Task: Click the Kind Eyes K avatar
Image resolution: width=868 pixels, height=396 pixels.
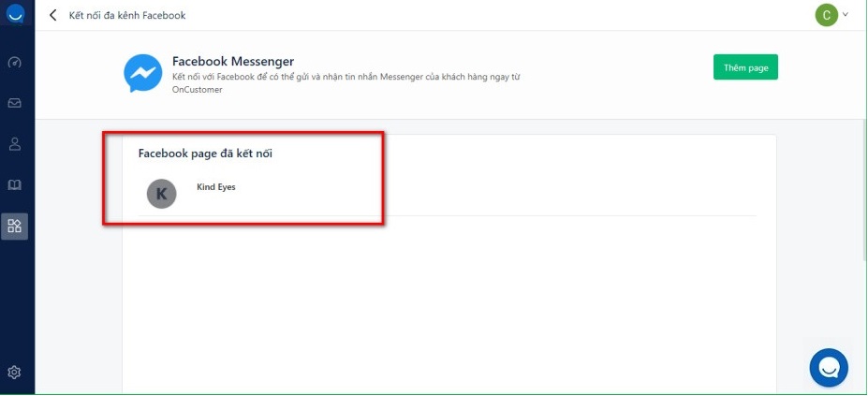Action: 162,194
